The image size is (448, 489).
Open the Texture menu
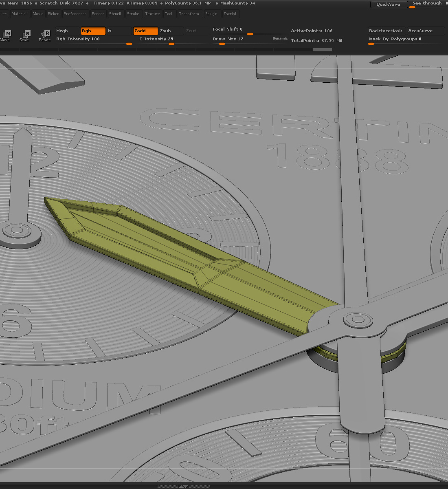(152, 14)
